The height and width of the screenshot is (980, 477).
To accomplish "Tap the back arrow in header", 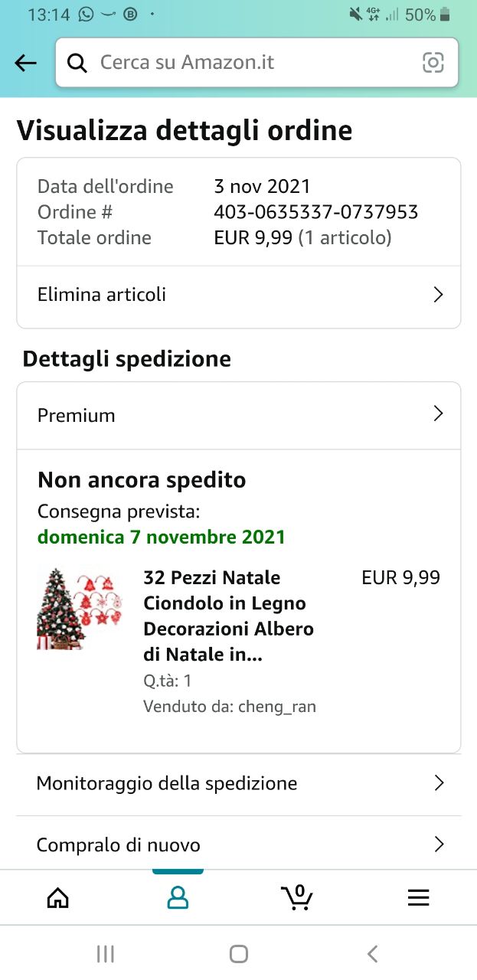I will tap(26, 63).
